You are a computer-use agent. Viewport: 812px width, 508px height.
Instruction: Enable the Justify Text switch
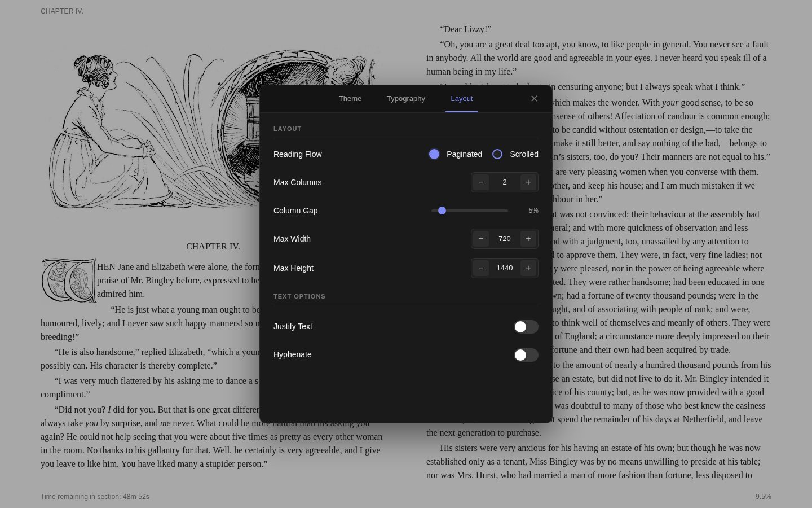[526, 327]
